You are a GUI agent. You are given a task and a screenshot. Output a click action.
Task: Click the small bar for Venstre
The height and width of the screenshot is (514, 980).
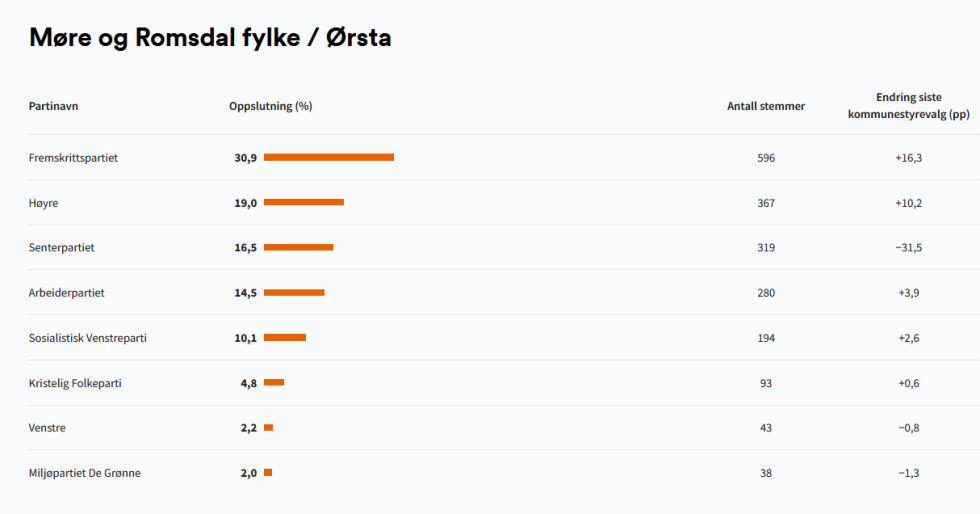(x=269, y=428)
